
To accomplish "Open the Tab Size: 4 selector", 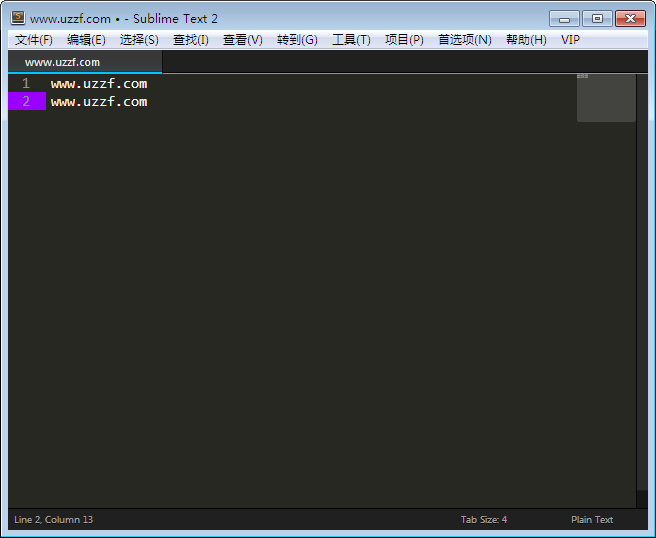I will pos(484,520).
